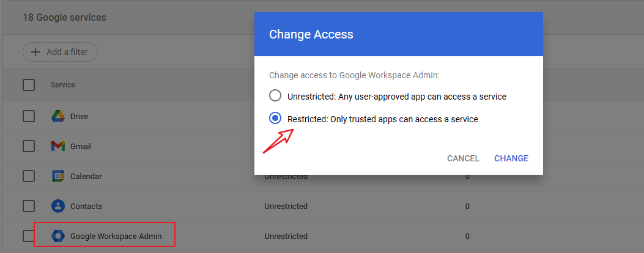
Task: Select the Restricted trusted apps radio button
Action: point(275,119)
